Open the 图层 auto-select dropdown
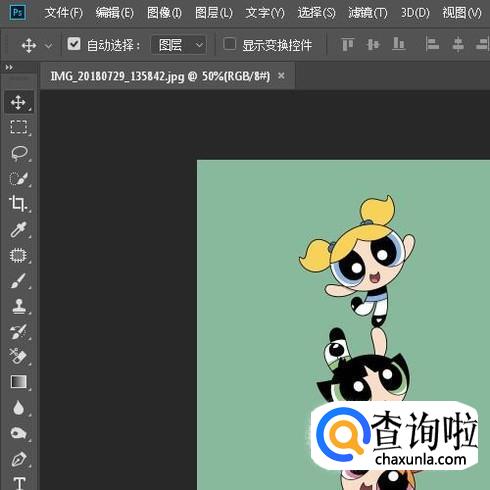 179,45
